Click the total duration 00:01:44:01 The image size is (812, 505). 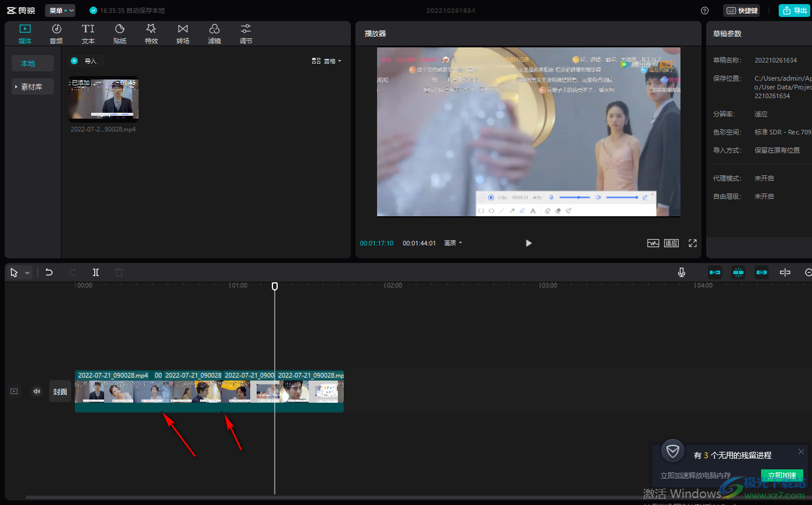pos(419,243)
